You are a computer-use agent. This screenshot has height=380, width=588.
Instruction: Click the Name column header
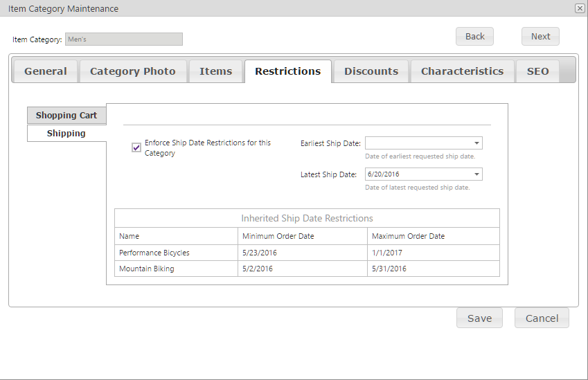(x=176, y=236)
